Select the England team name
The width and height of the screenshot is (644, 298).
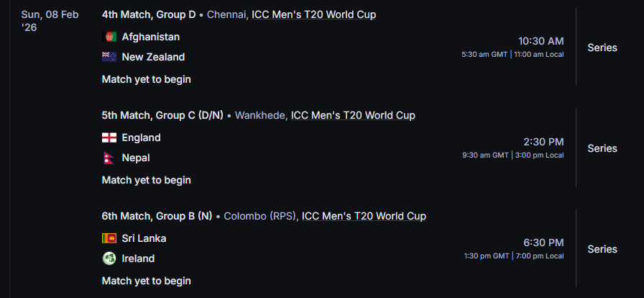point(141,137)
